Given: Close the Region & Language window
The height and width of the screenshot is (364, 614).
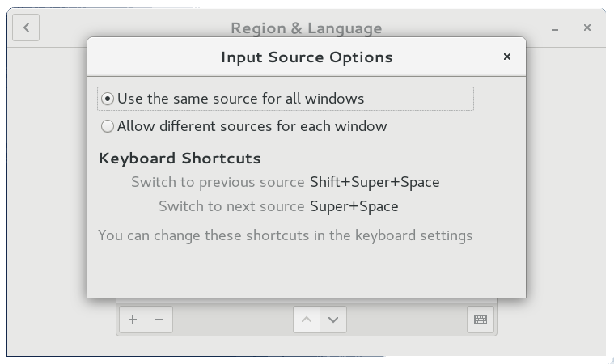Looking at the screenshot, I should click(x=587, y=28).
